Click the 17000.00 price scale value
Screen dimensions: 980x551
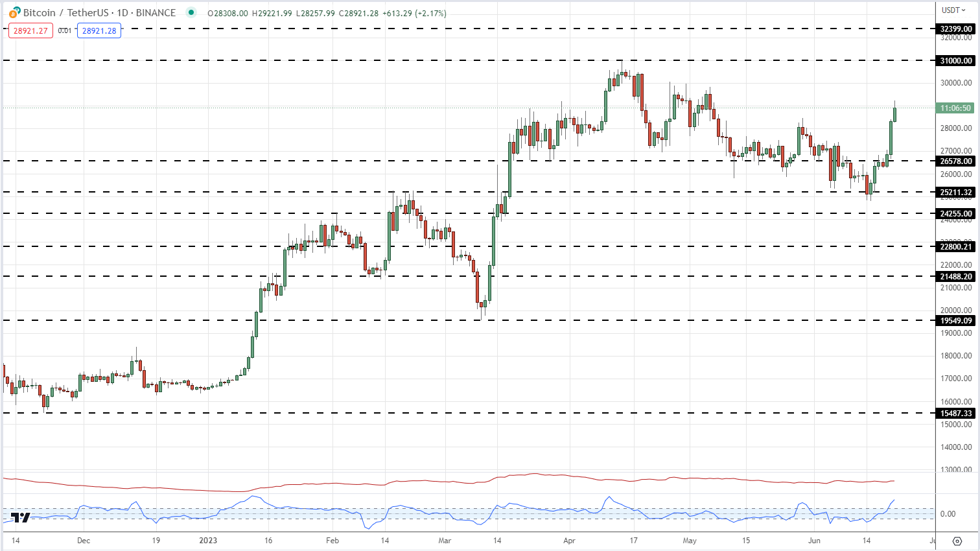point(956,379)
